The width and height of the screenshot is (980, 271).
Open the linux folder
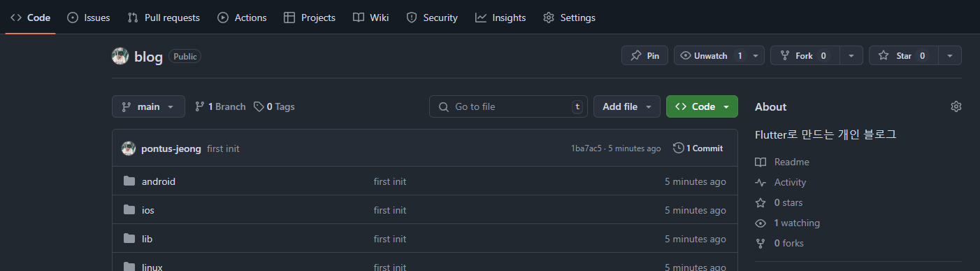(x=152, y=267)
